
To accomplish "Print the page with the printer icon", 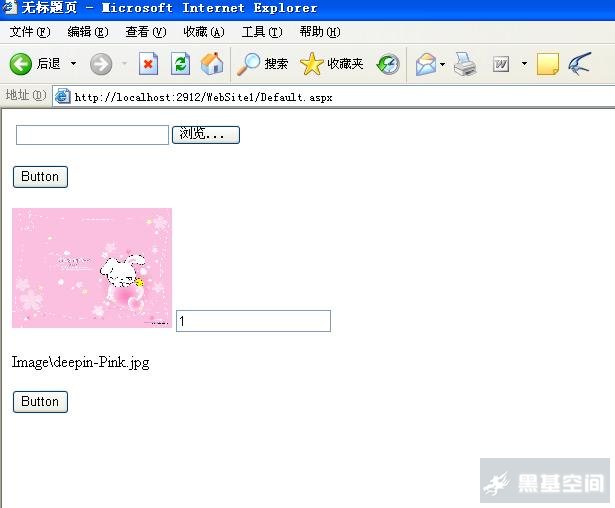I will pos(465,64).
